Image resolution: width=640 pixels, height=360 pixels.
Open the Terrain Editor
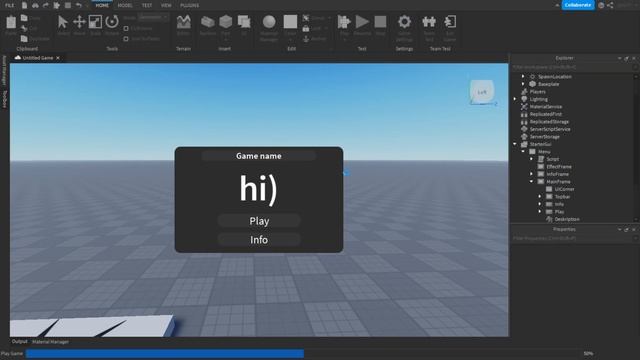[184, 22]
